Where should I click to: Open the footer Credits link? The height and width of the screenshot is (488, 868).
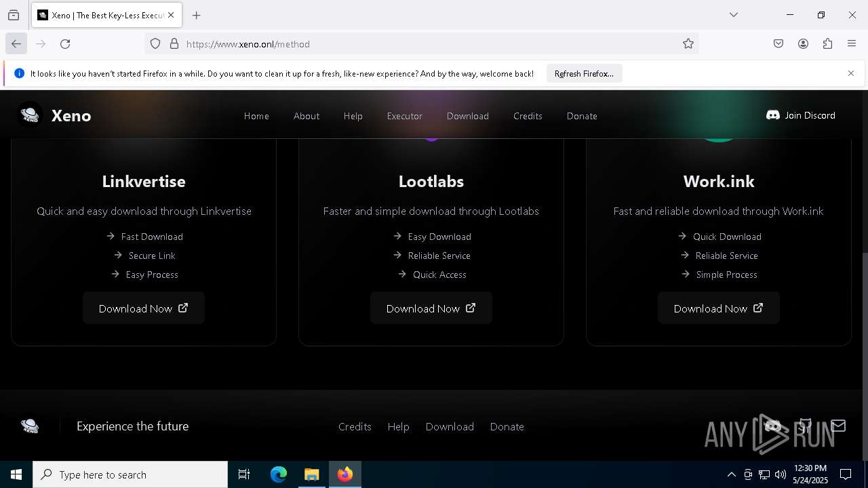(x=355, y=426)
